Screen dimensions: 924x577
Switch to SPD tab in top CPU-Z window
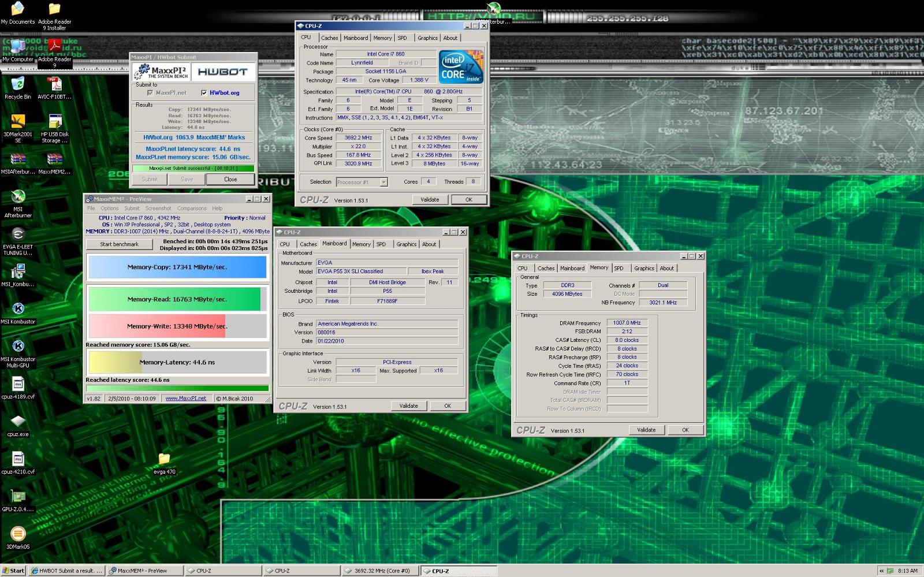pos(402,38)
